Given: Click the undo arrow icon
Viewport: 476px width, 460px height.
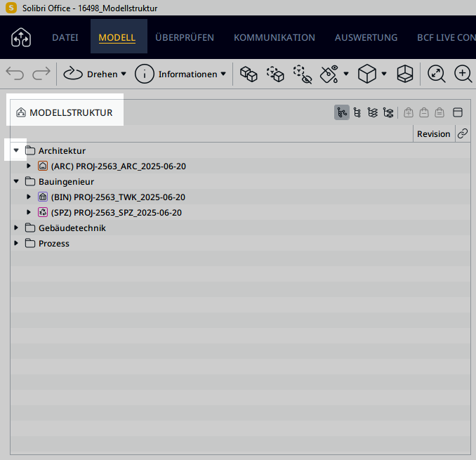Looking at the screenshot, I should [15, 74].
